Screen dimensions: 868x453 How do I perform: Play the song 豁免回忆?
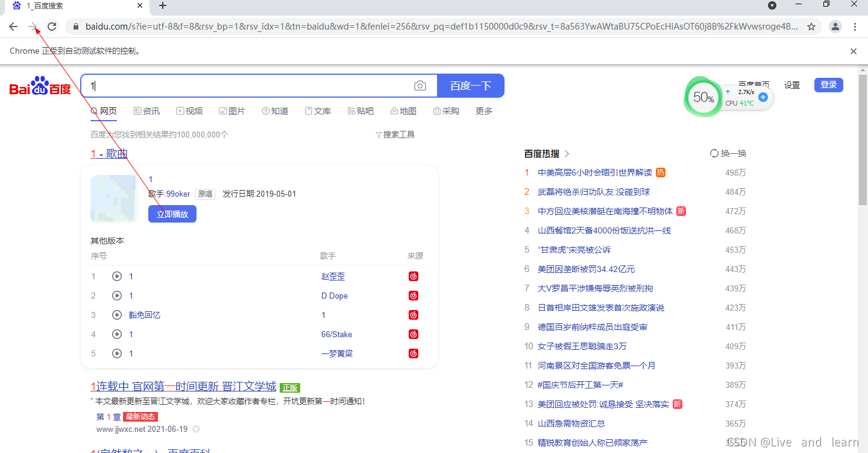click(x=117, y=315)
